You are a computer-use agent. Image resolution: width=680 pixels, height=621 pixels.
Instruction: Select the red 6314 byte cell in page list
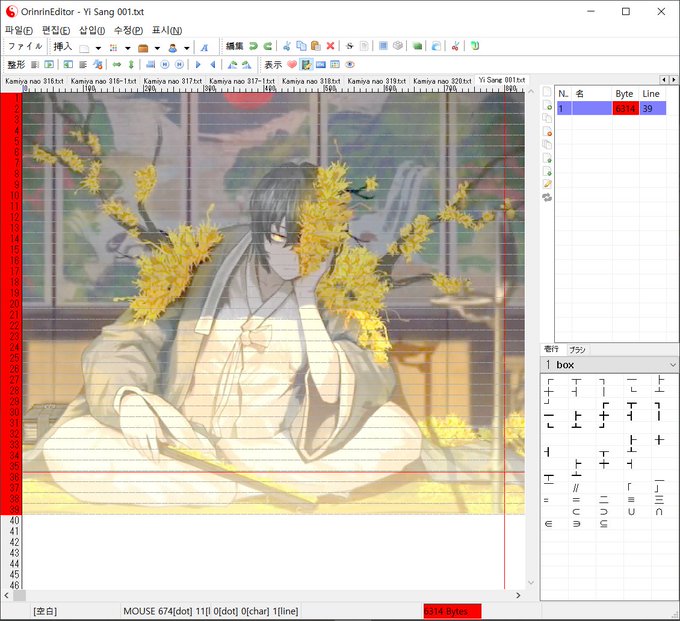click(x=625, y=108)
